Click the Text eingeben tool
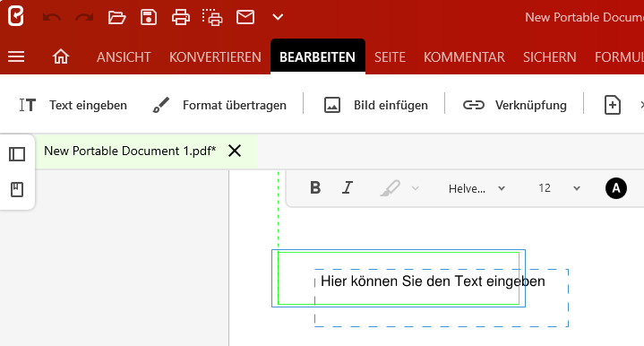The height and width of the screenshot is (346, 644). [73, 105]
